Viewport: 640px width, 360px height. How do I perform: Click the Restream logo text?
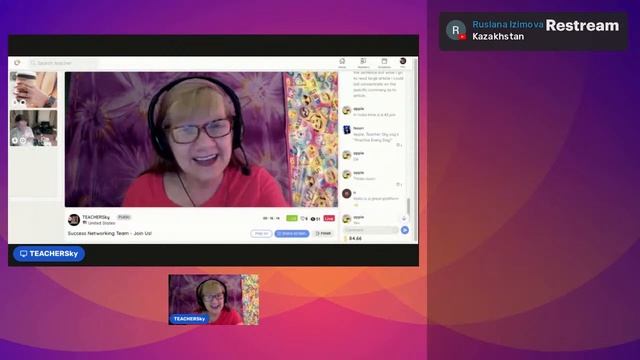coord(582,25)
